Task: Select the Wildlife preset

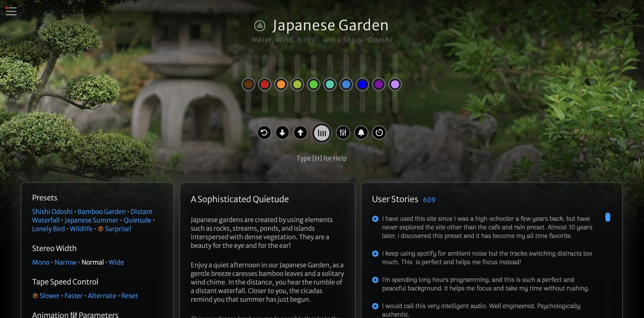Action: pos(81,229)
